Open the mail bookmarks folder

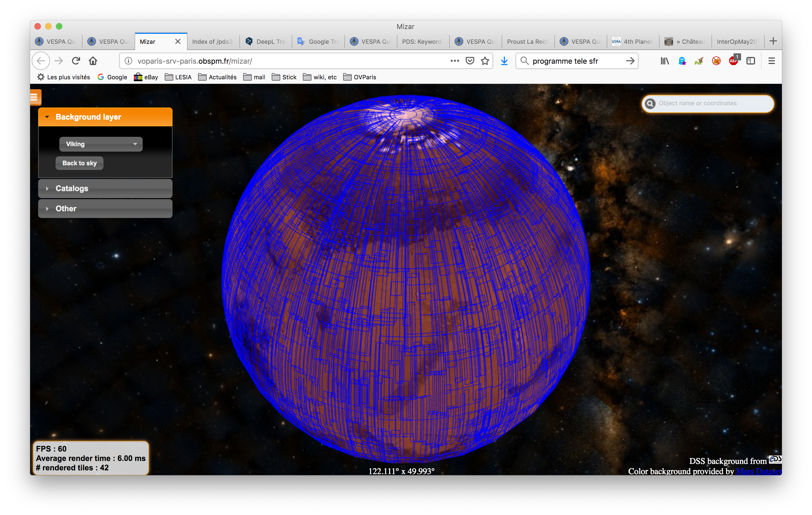point(254,77)
